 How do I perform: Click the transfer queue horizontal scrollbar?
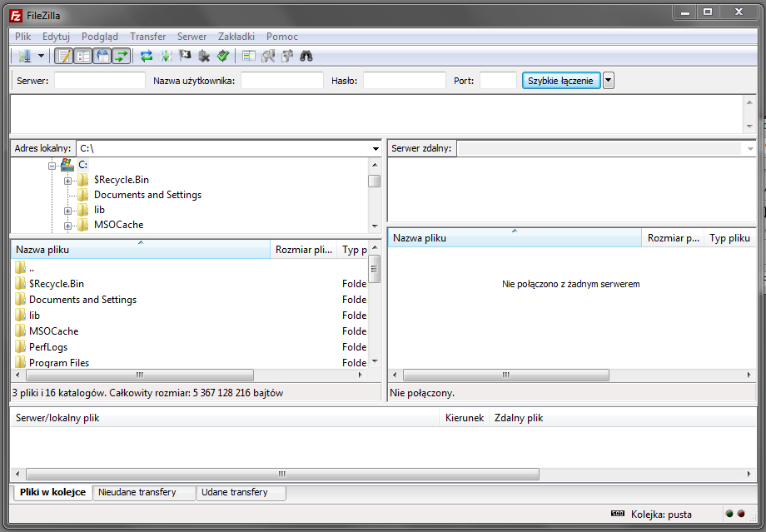(x=282, y=474)
